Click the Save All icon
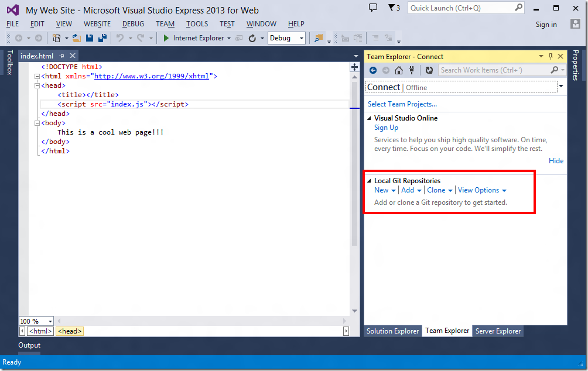Viewport: 588px width, 371px height. [102, 38]
